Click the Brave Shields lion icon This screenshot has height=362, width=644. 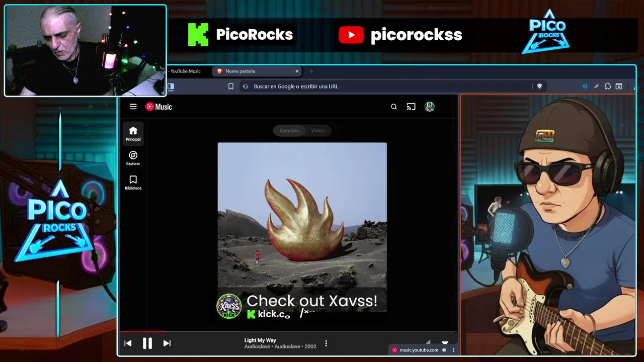point(539,86)
